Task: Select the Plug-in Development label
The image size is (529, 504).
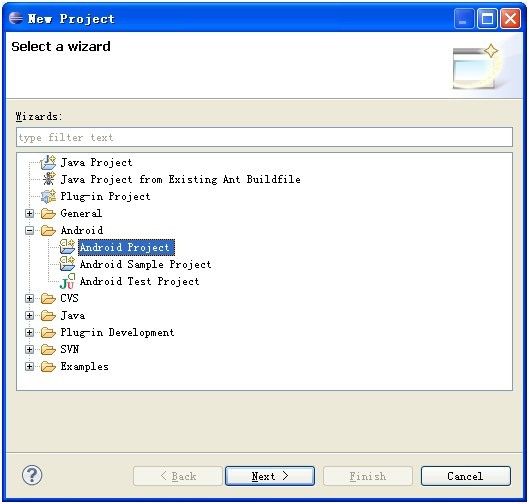Action: click(x=117, y=333)
